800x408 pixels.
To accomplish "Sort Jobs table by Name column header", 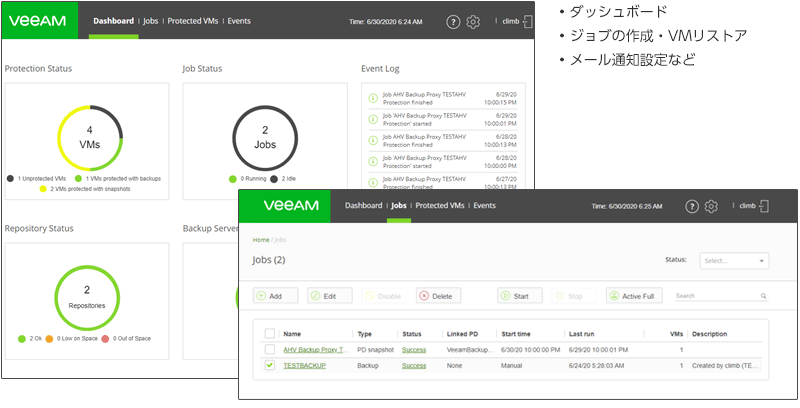I will 292,334.
